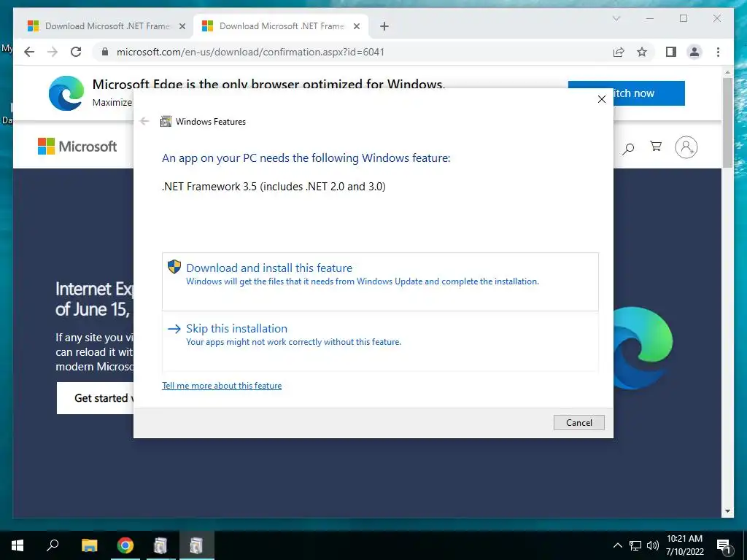This screenshot has width=747, height=560.
Task: Show hidden tray icons chevron
Action: click(x=617, y=545)
